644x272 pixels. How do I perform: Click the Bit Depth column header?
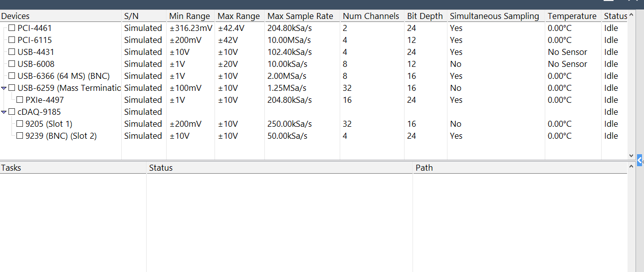coord(425,16)
